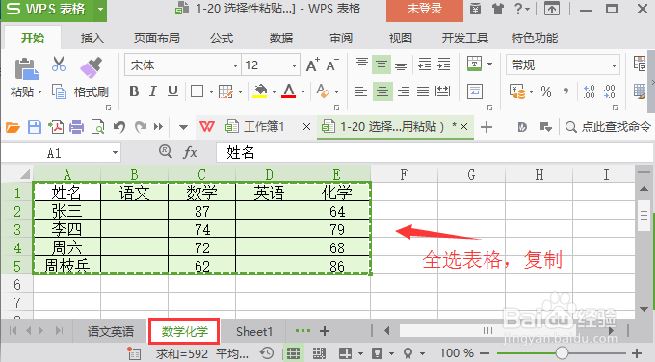Screen dimensions: 655x362
Task: Switch to the 插入 ribbon tab
Action: point(92,38)
